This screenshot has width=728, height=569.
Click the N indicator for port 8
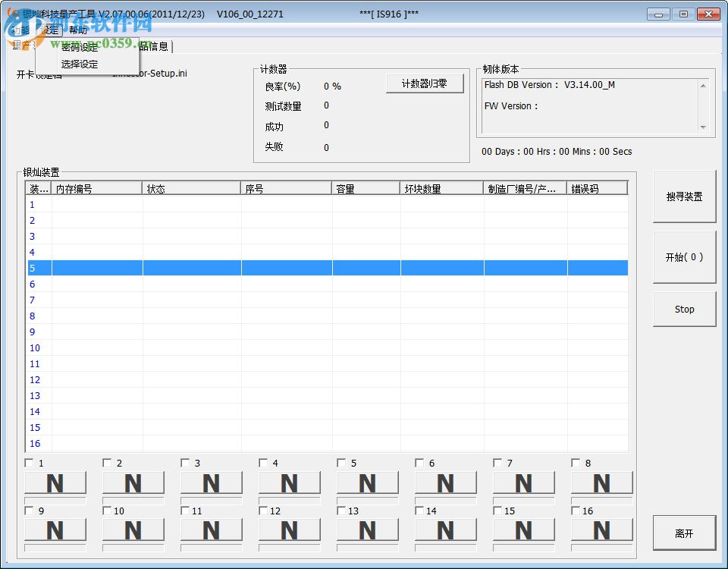click(x=601, y=483)
